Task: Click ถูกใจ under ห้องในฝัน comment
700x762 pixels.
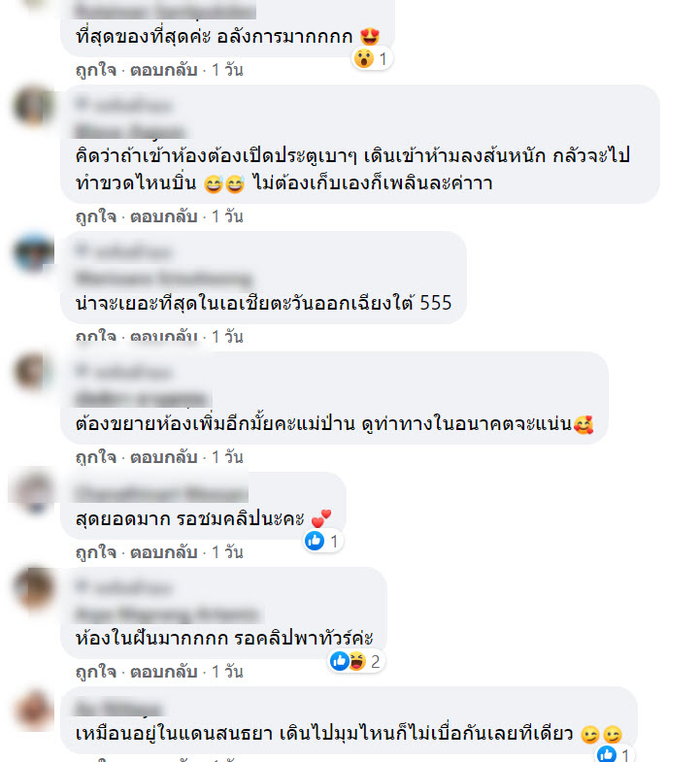Action: tap(96, 672)
